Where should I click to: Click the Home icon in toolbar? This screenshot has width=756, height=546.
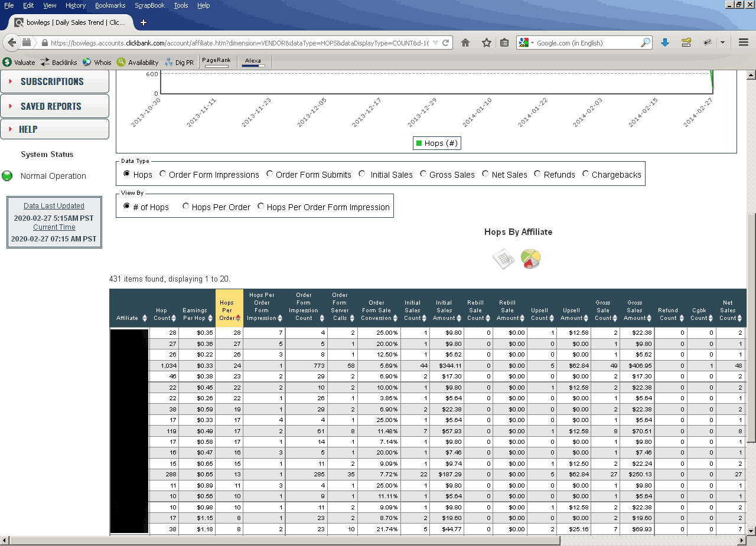point(465,42)
